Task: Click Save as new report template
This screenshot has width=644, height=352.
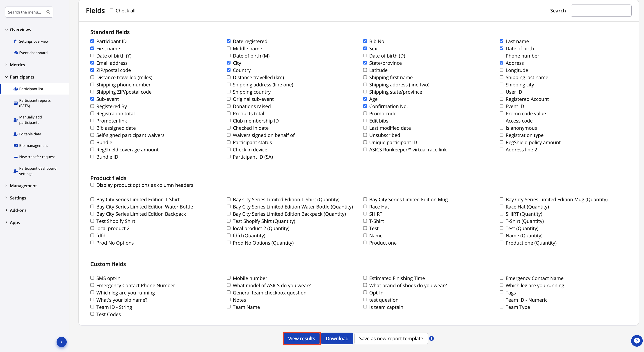Action: tap(391, 338)
